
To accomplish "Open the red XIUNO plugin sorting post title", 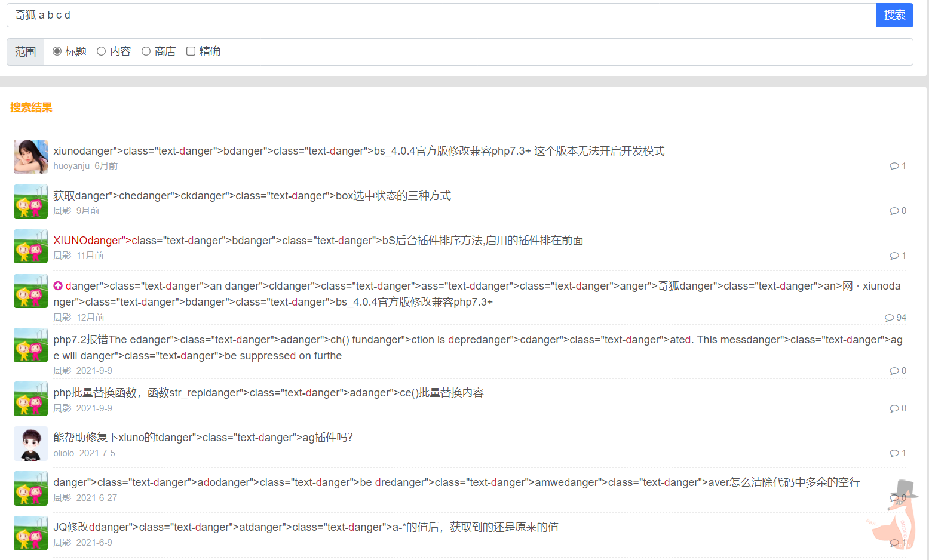I will pos(318,241).
